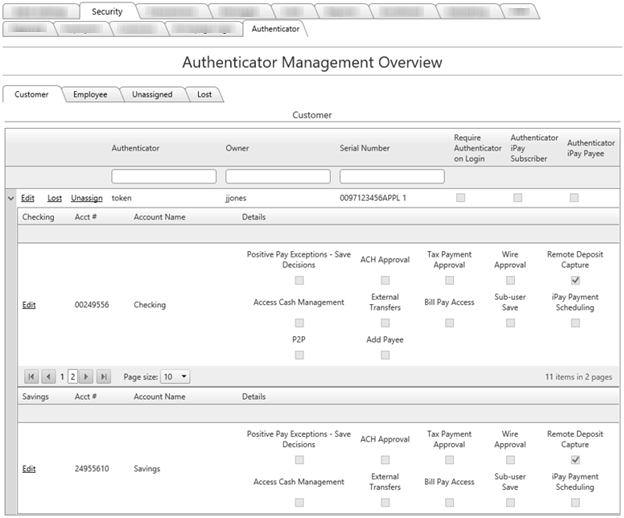Toggle Savings iPay Payment Scheduling checkbox
Screen dimensions: 624x518
(x=575, y=502)
